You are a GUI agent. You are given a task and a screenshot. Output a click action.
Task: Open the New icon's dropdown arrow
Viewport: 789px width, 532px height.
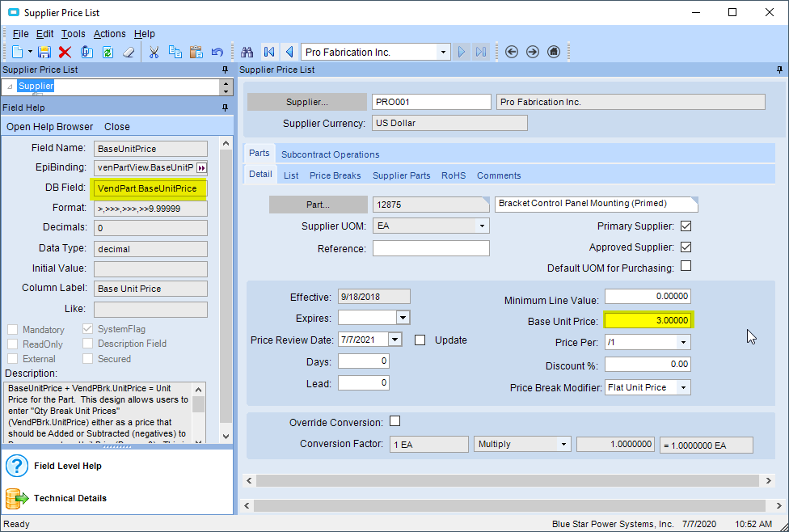(x=30, y=52)
